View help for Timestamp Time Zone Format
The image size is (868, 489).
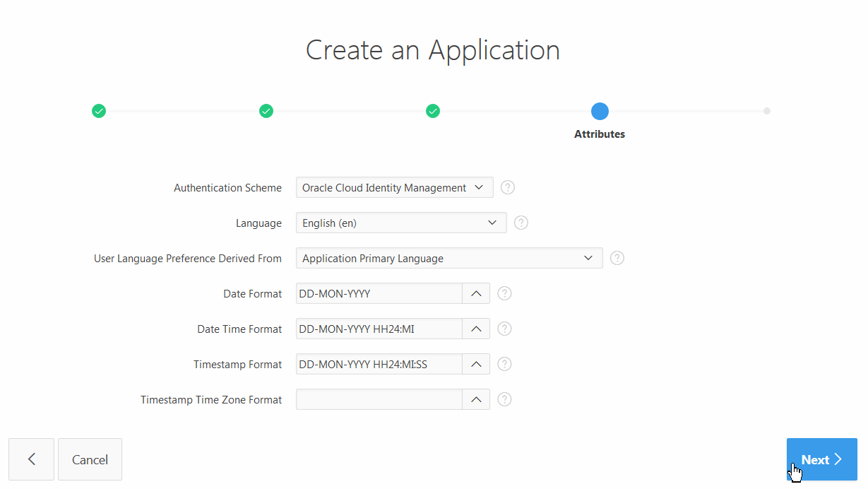coord(504,399)
